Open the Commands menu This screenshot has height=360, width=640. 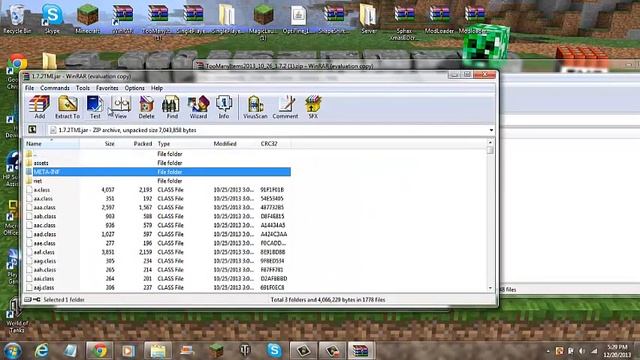click(x=55, y=88)
